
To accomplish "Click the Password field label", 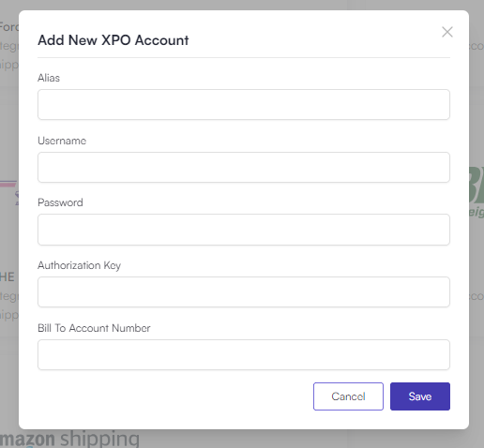I will [60, 202].
